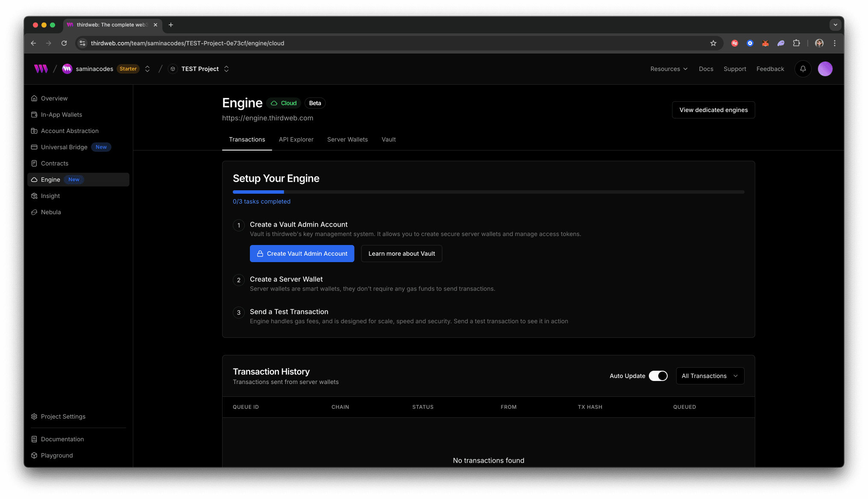This screenshot has height=499, width=868.
Task: Switch to the Server Wallets tab
Action: tap(347, 139)
